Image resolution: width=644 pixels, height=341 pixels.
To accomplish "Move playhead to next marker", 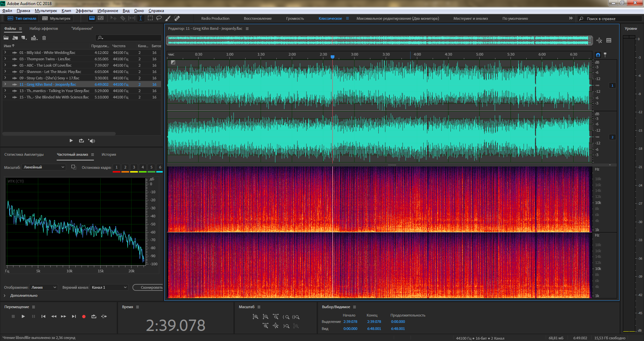I will click(74, 316).
